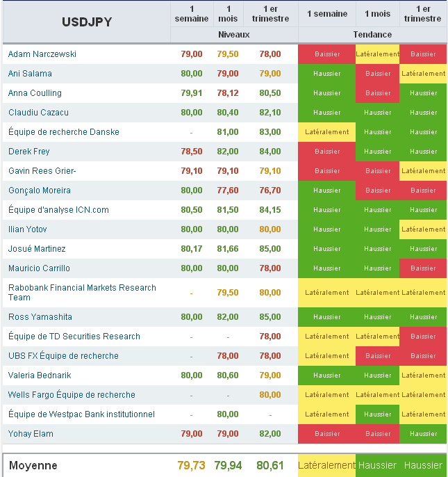Click the Tendance column group header
Image resolution: width=448 pixels, height=477 pixels.
point(372,35)
